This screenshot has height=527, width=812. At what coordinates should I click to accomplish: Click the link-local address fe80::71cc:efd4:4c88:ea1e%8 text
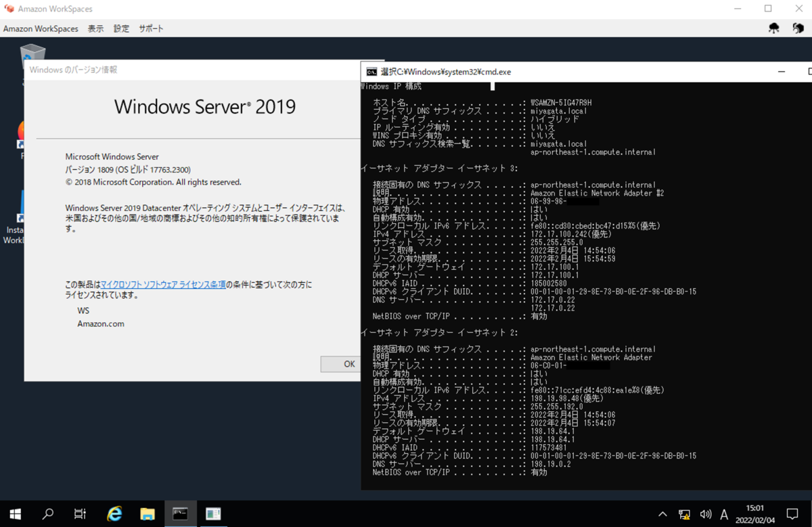click(597, 390)
